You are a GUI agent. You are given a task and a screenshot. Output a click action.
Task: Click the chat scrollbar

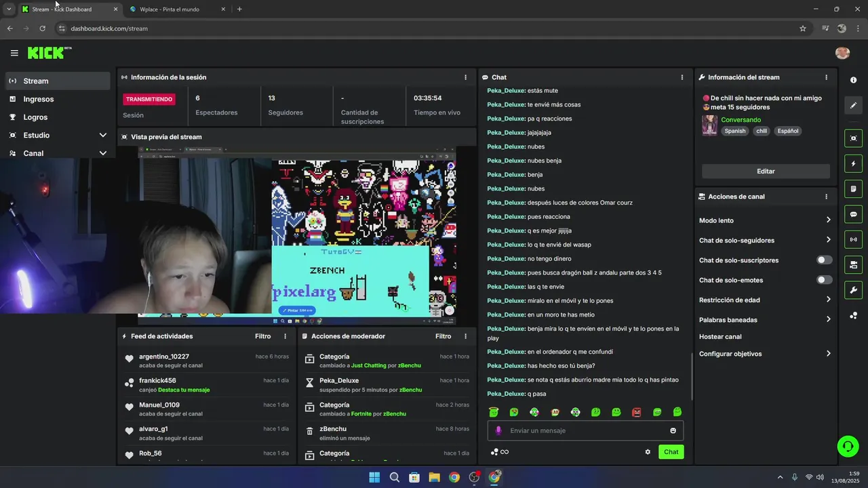pyautogui.click(x=691, y=376)
